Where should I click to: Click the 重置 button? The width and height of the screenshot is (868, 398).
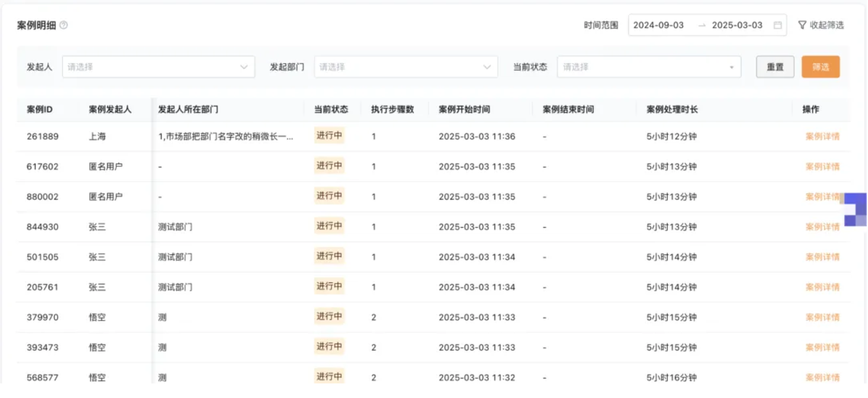[775, 67]
